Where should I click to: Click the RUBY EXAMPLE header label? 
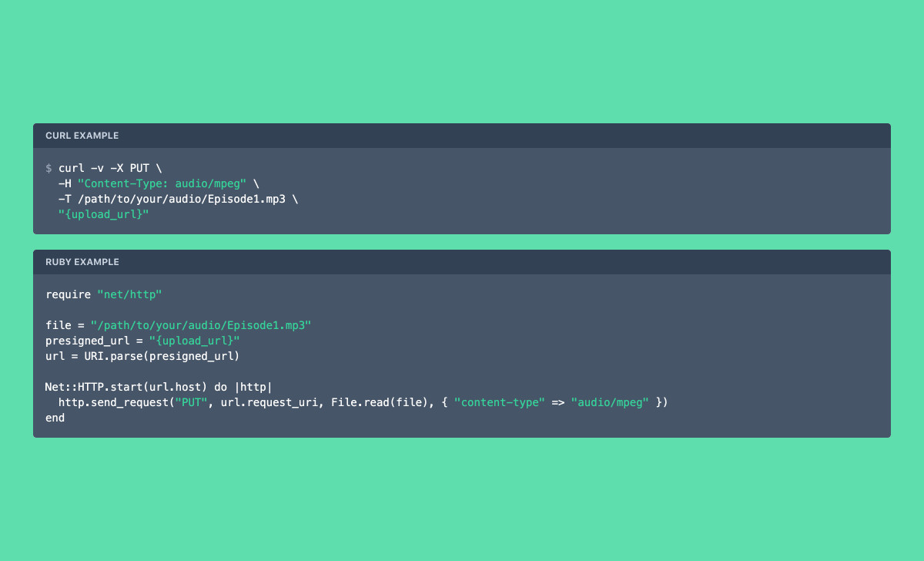click(82, 262)
